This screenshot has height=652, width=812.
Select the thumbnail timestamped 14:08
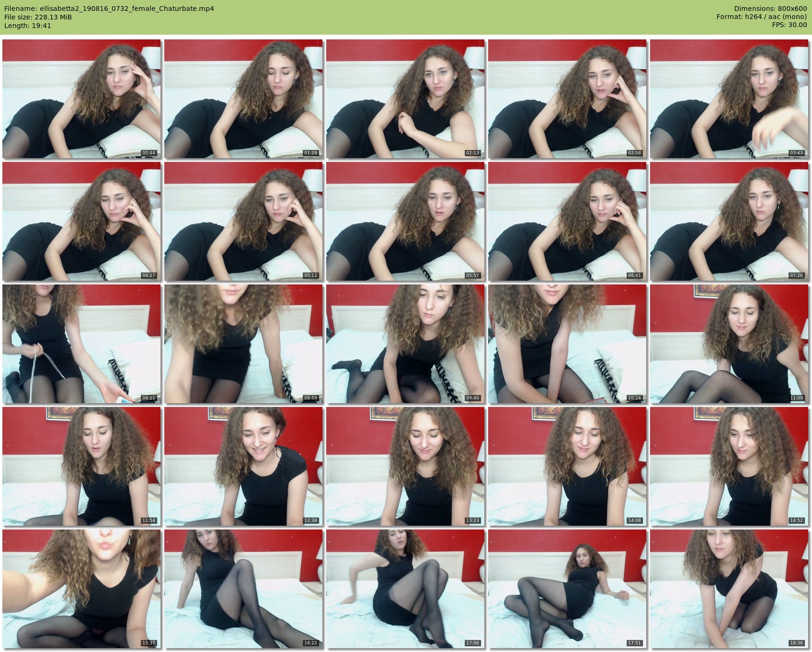(x=567, y=466)
